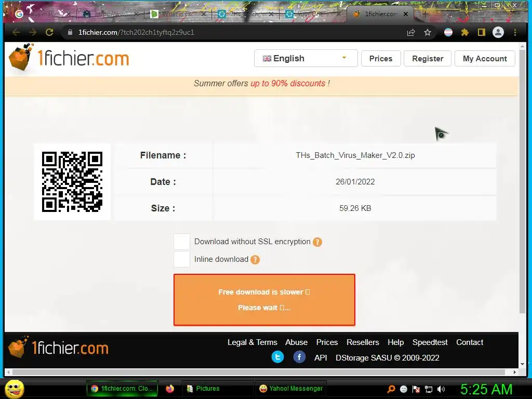532x399 pixels.
Task: Open the Pictures taskbar window
Action: click(218, 389)
